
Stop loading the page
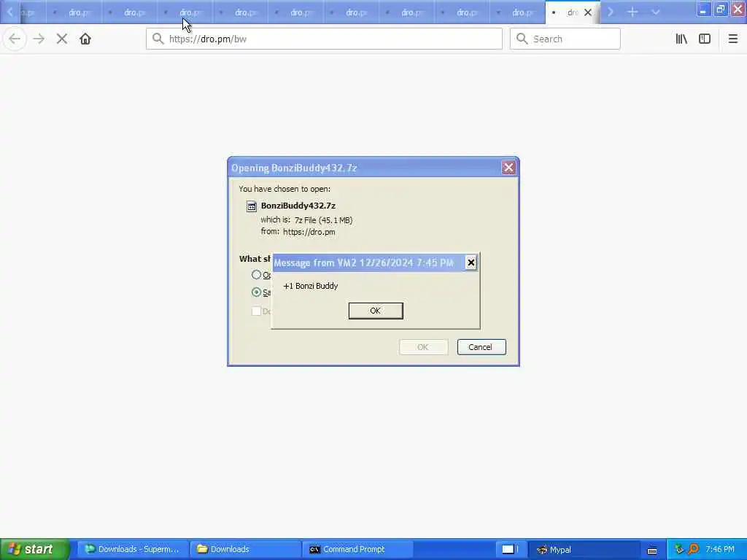pos(62,39)
